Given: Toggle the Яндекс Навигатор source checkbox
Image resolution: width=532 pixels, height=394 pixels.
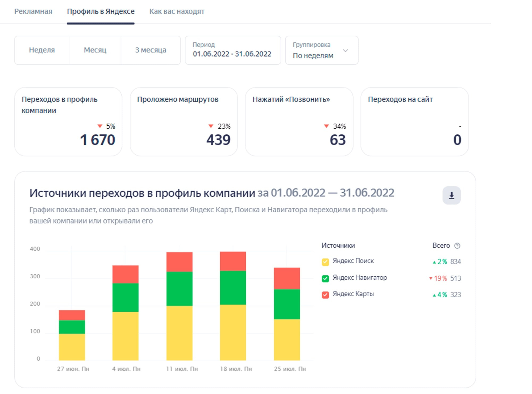Looking at the screenshot, I should pyautogui.click(x=325, y=278).
